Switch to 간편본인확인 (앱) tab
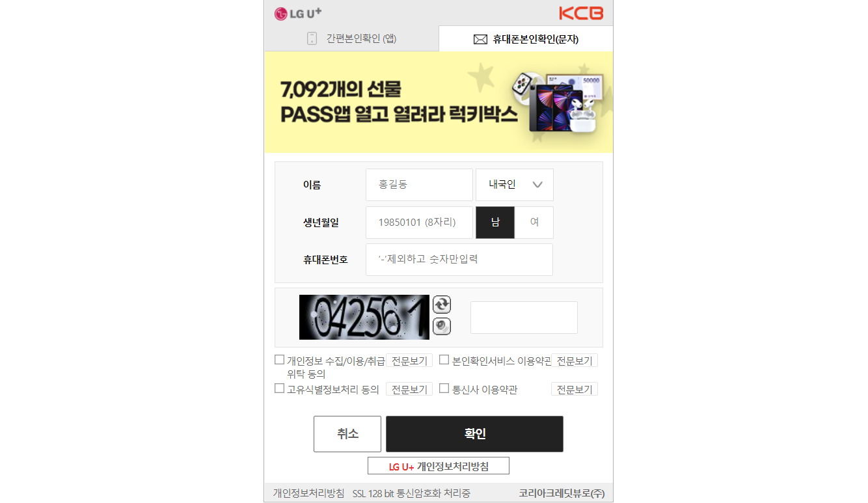The width and height of the screenshot is (868, 503). pos(351,38)
